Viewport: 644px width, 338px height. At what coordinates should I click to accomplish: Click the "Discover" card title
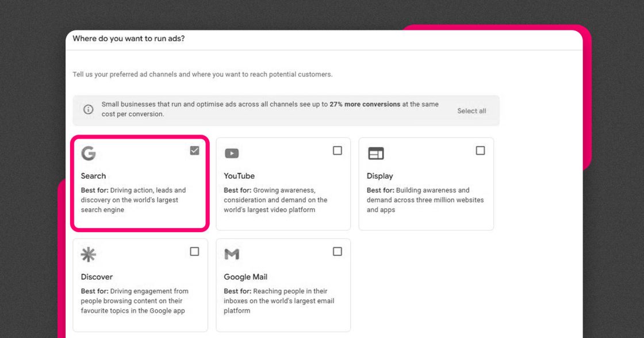pyautogui.click(x=97, y=277)
